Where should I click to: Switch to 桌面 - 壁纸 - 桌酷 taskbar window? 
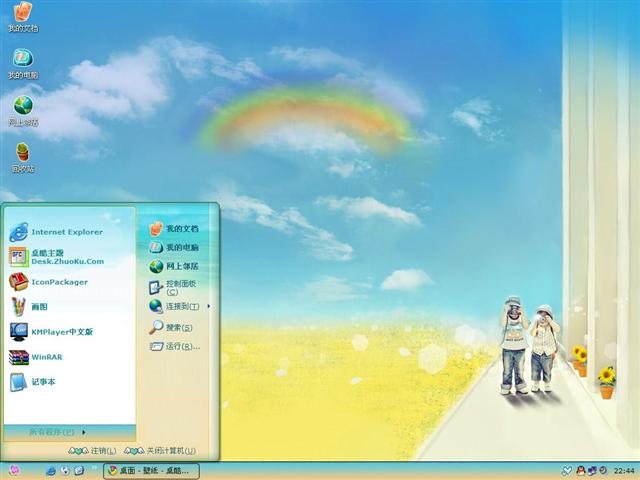point(151,471)
